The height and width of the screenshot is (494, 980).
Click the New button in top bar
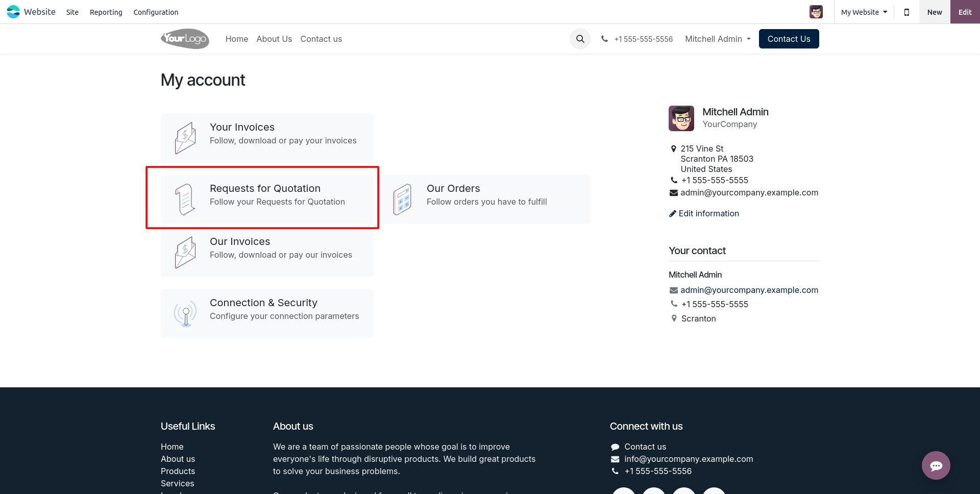(x=935, y=12)
